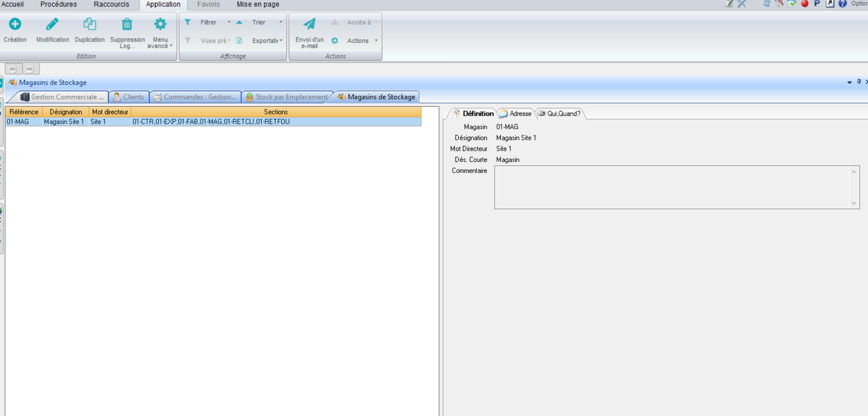This screenshot has width=868, height=416.
Task: Sort by the Désignation column header
Action: 66,112
